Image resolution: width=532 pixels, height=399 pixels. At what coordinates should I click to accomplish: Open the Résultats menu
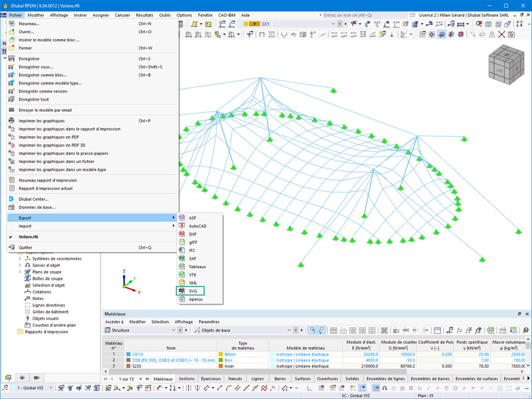(x=144, y=15)
